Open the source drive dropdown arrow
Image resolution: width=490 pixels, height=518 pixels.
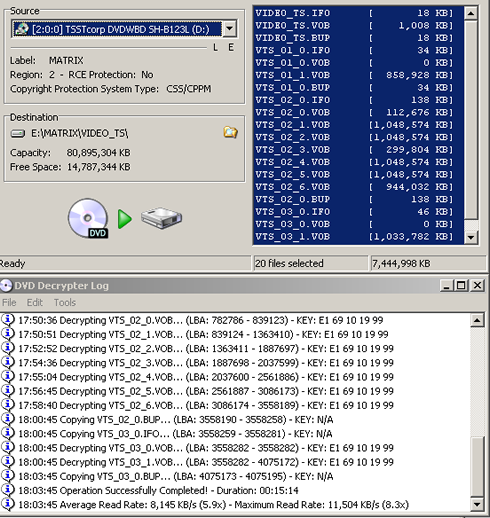click(x=229, y=29)
